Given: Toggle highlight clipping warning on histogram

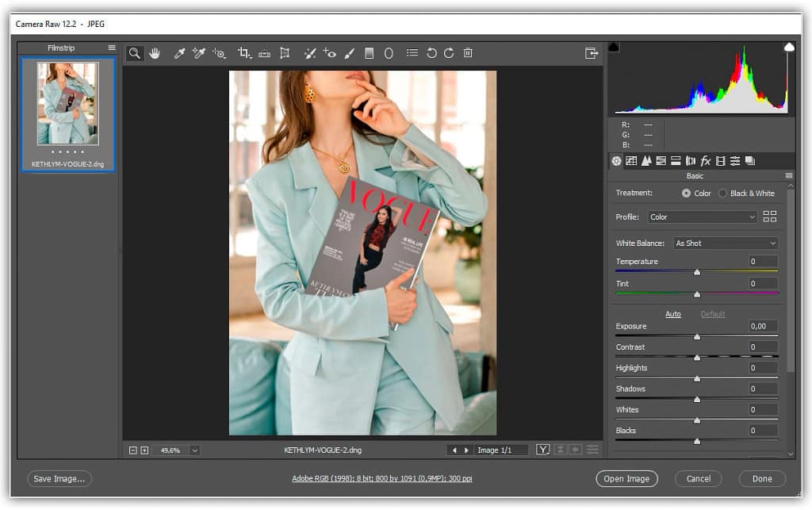Looking at the screenshot, I should tap(789, 48).
